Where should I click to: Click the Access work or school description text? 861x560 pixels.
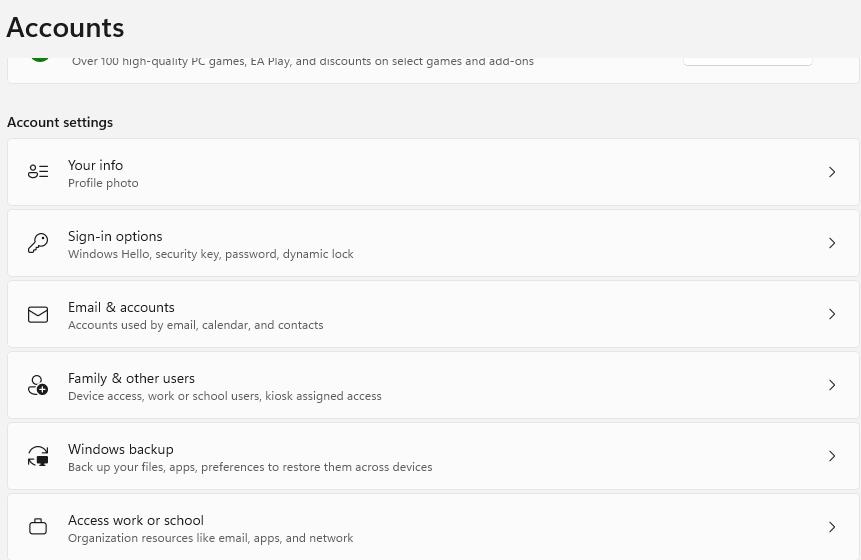pos(210,538)
